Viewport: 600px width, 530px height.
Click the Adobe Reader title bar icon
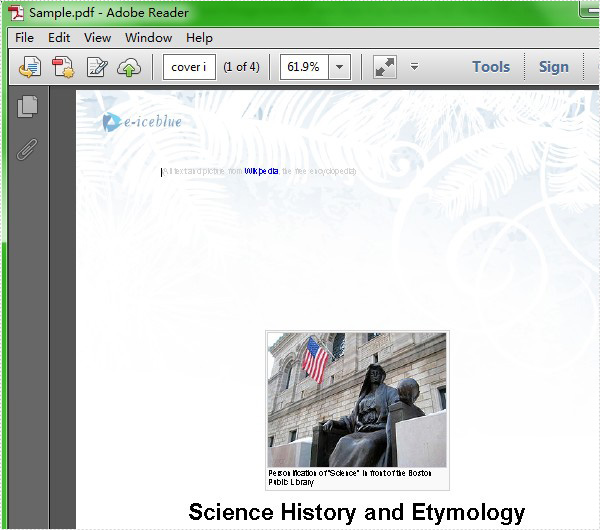coord(16,12)
